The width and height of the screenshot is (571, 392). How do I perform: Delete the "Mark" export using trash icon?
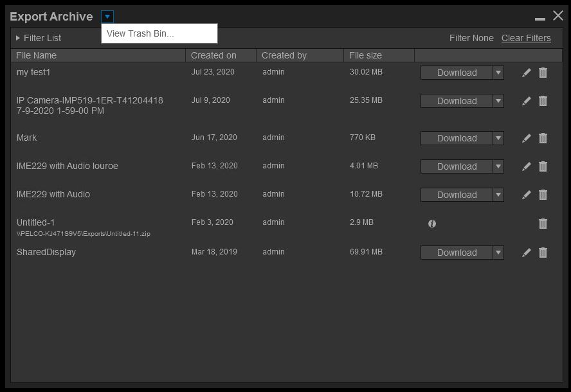click(543, 138)
